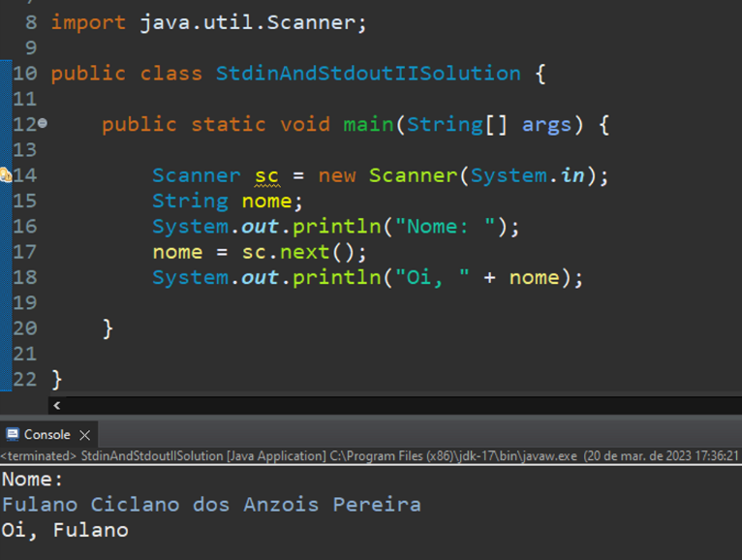Viewport: 742px width, 560px height.
Task: Click System.in in the Scanner constructor
Action: (x=528, y=175)
